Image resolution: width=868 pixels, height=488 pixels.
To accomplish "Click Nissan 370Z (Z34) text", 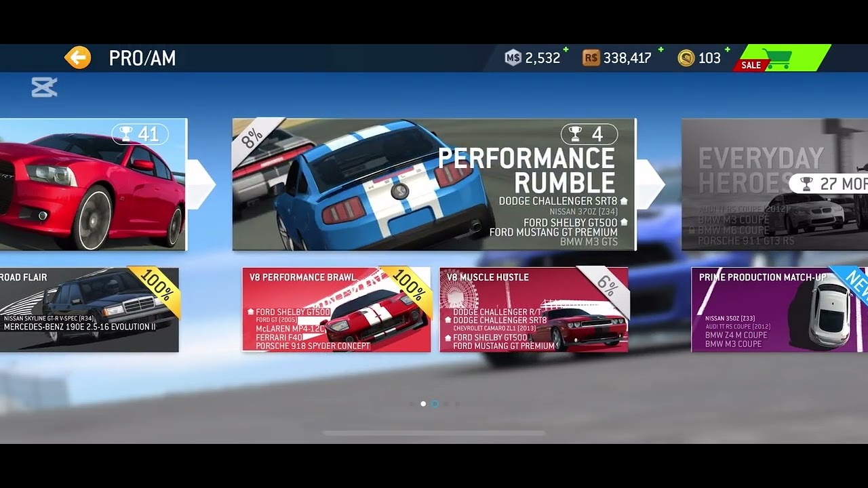I will pyautogui.click(x=583, y=211).
